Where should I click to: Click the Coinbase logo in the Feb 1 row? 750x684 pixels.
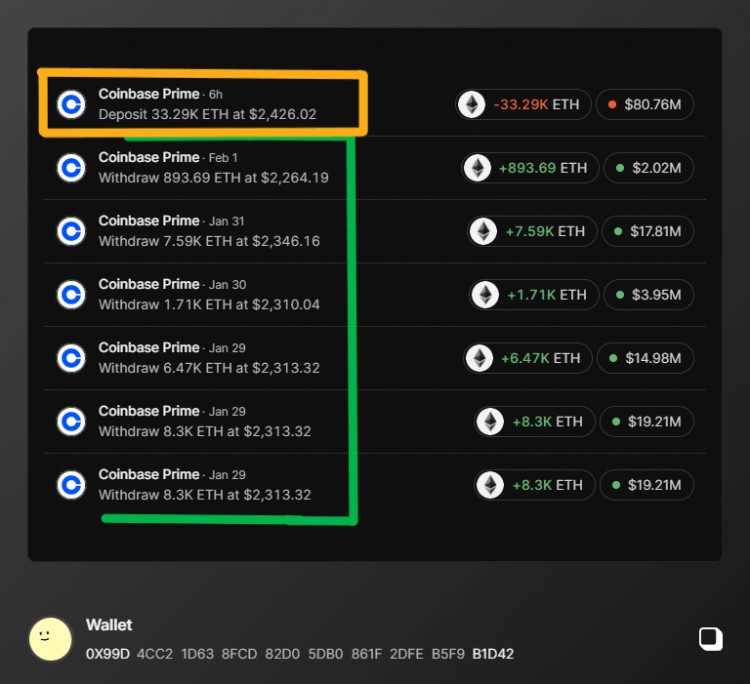click(71, 168)
